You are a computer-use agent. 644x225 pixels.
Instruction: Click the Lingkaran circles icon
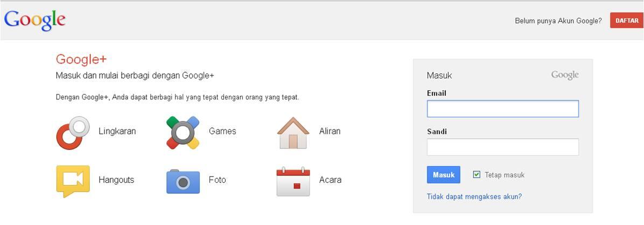(73, 132)
